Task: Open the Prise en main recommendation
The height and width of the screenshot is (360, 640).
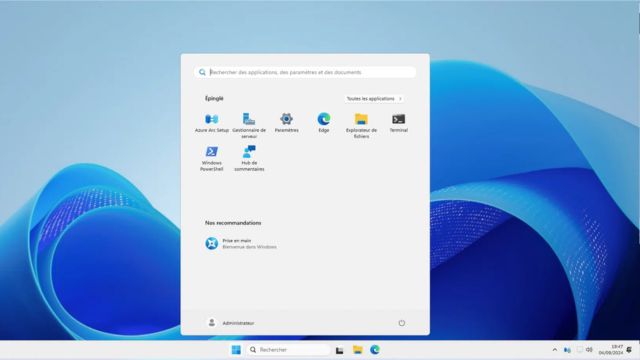Action: click(x=241, y=244)
